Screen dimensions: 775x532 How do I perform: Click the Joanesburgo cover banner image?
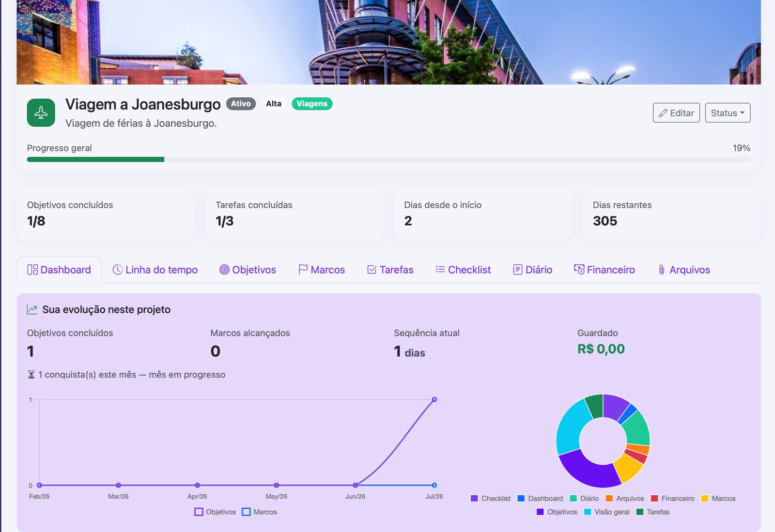(x=388, y=42)
